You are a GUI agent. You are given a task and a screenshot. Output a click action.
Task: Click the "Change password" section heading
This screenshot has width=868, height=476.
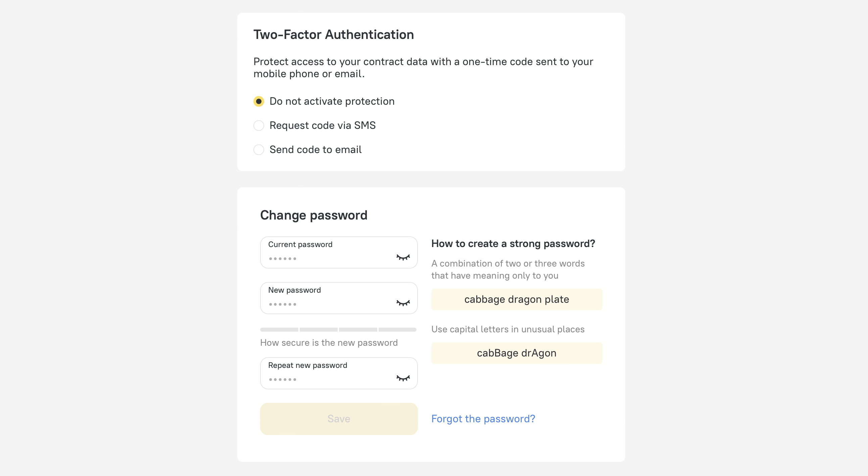click(314, 215)
